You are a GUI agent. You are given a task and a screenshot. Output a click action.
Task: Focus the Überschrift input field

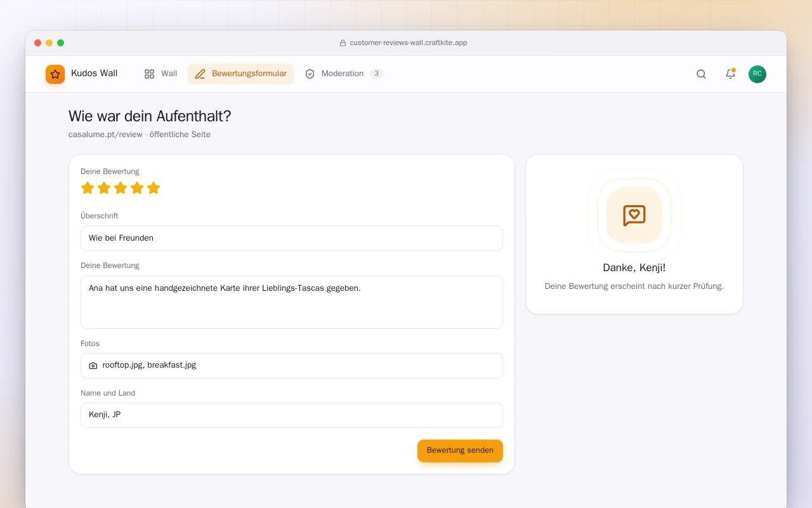[292, 238]
